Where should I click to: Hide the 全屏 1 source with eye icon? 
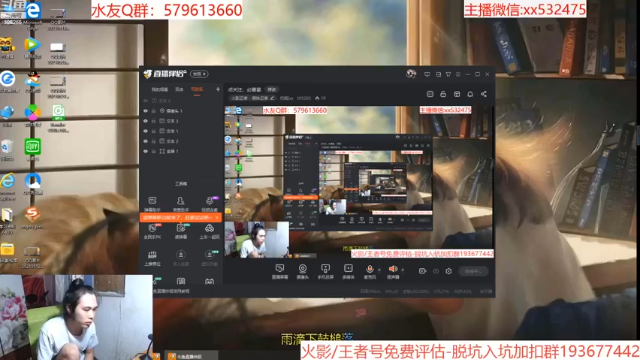click(x=145, y=151)
